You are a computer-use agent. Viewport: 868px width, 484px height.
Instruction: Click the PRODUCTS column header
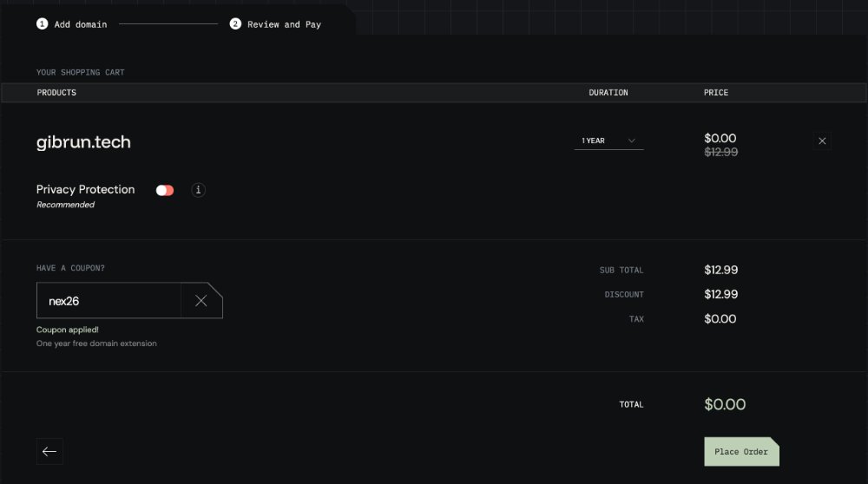coord(56,92)
